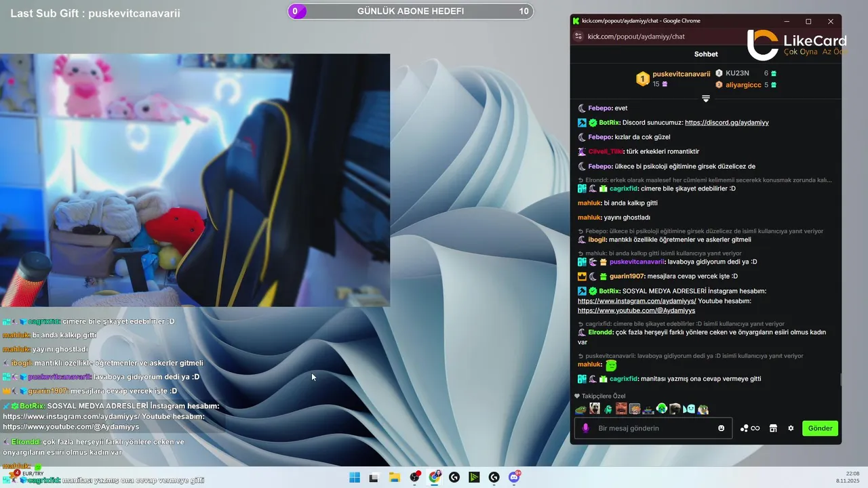This screenshot has width=868, height=488.
Task: Focus the 'Bir mesaj gönderin' input field
Action: click(654, 428)
